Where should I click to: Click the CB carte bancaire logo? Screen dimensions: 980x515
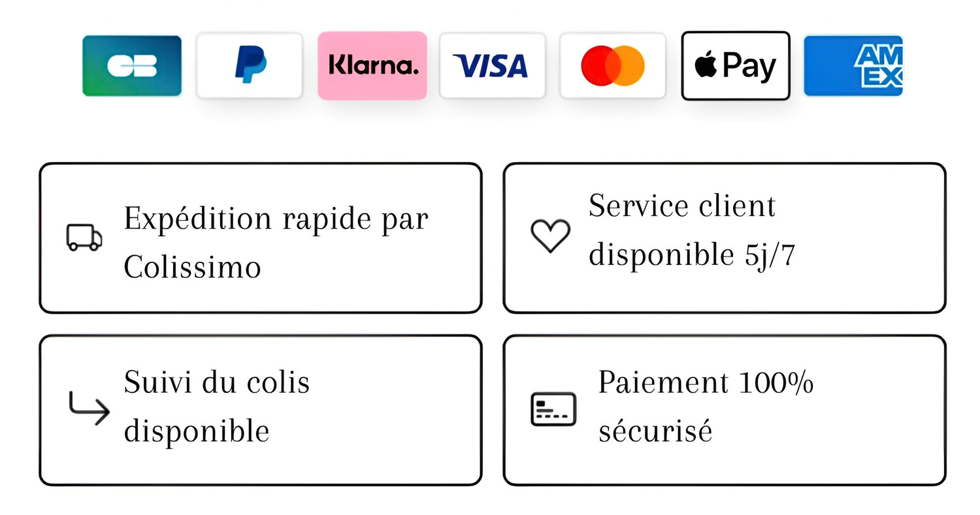132,66
